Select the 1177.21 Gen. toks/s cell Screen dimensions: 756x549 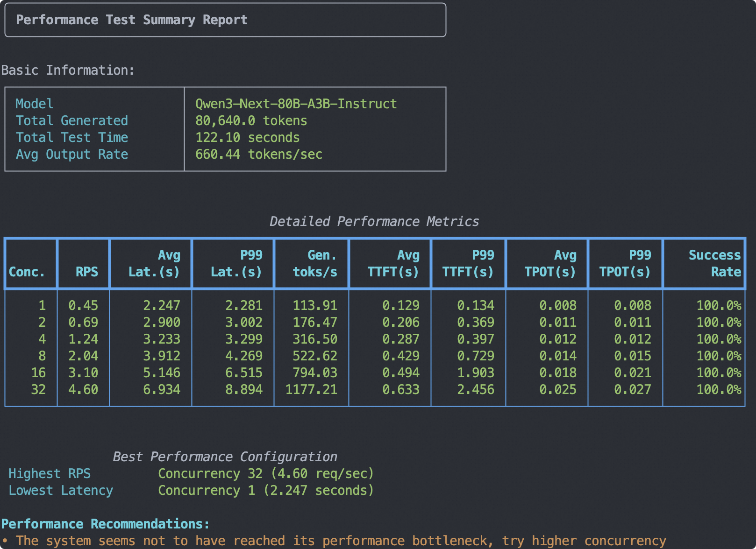(311, 390)
